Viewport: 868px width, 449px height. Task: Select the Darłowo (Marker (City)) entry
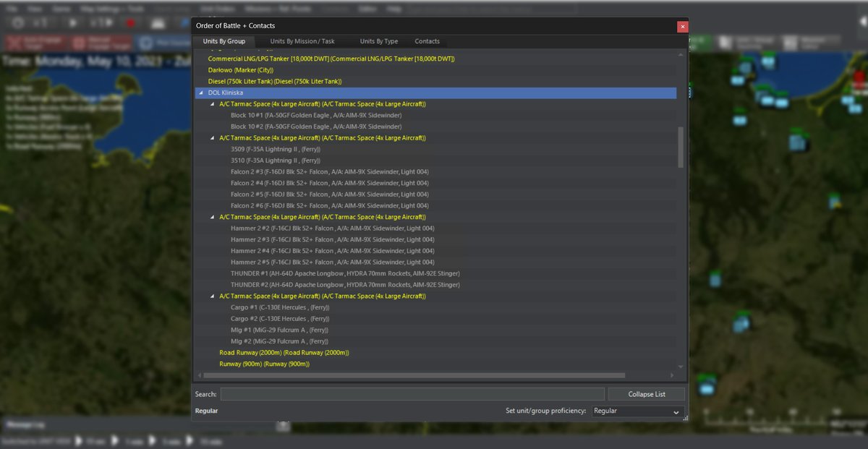435,70
